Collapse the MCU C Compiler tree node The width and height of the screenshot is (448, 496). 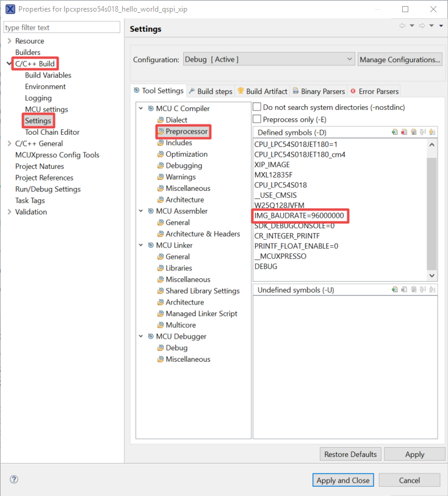[x=142, y=109]
